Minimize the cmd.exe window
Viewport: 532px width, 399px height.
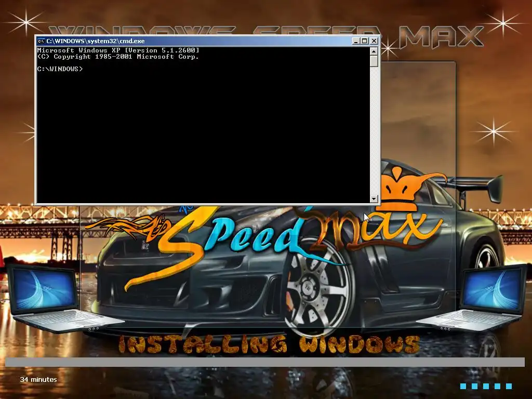pos(356,41)
